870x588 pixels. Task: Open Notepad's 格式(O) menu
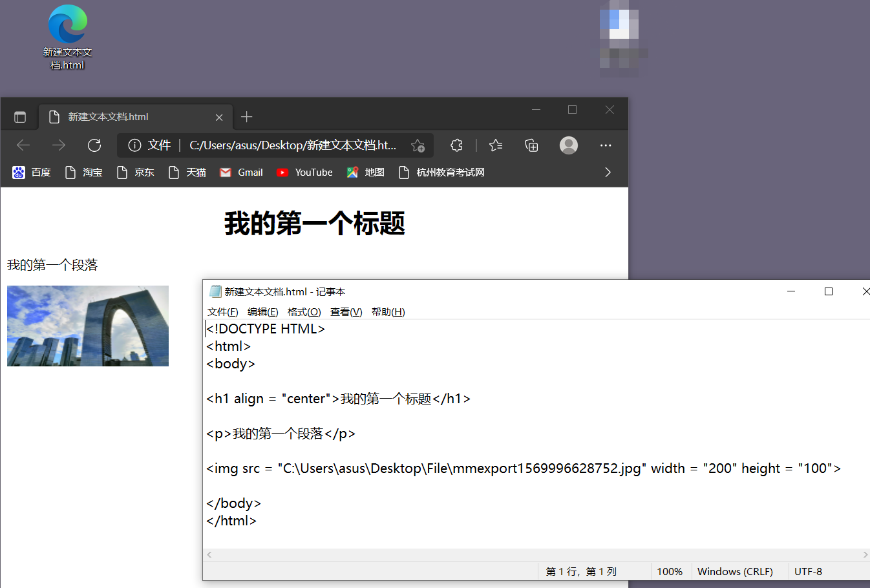pyautogui.click(x=304, y=311)
